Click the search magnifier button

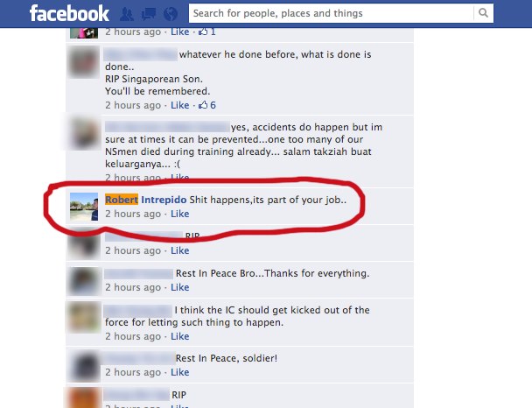484,13
